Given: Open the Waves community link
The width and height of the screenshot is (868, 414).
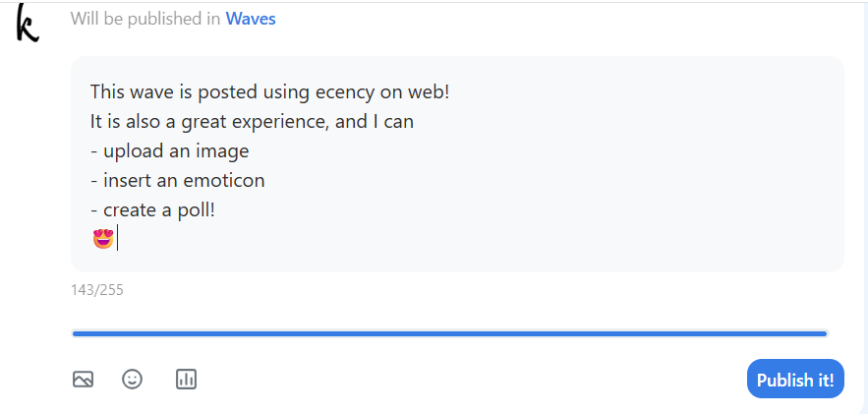Looking at the screenshot, I should tap(251, 19).
